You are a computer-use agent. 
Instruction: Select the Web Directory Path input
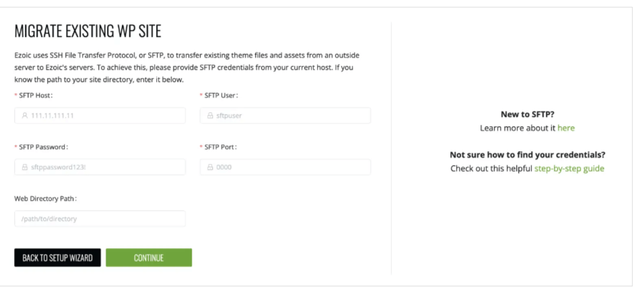click(x=100, y=218)
